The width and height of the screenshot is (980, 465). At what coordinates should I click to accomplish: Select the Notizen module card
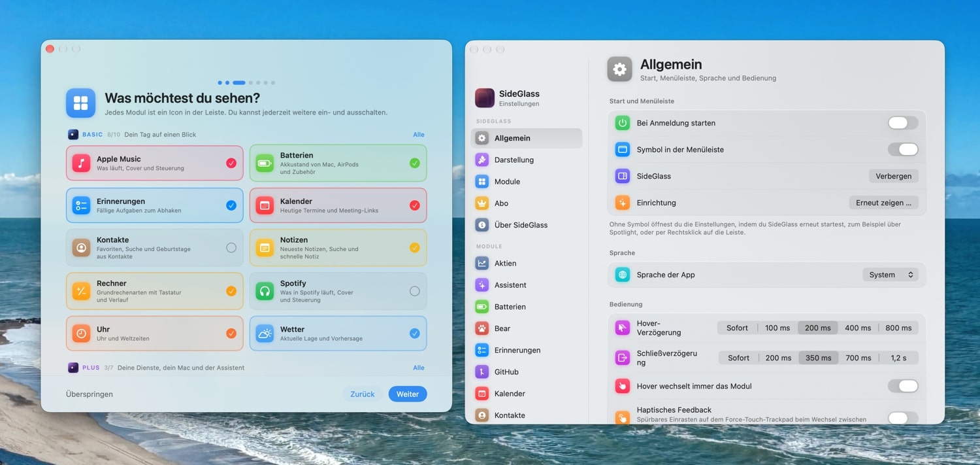(x=338, y=248)
